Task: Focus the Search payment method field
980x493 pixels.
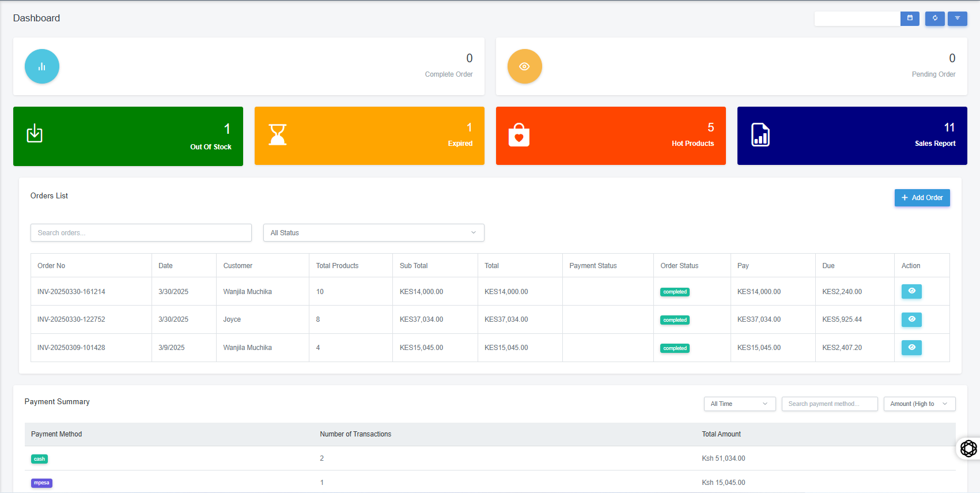Action: point(829,404)
